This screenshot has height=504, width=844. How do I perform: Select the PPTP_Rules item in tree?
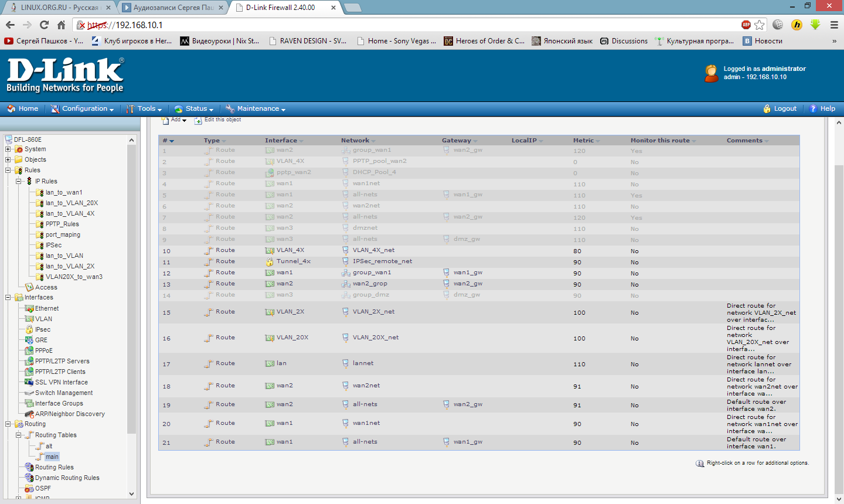(x=62, y=224)
